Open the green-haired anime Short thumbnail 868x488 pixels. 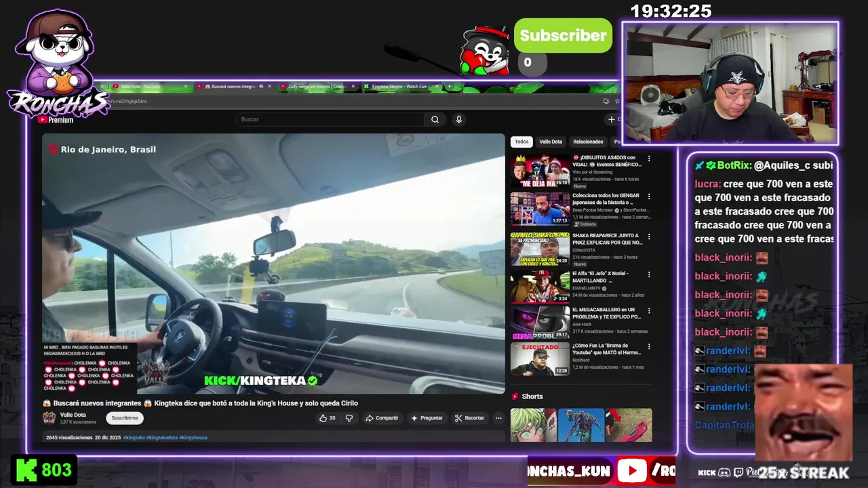533,425
